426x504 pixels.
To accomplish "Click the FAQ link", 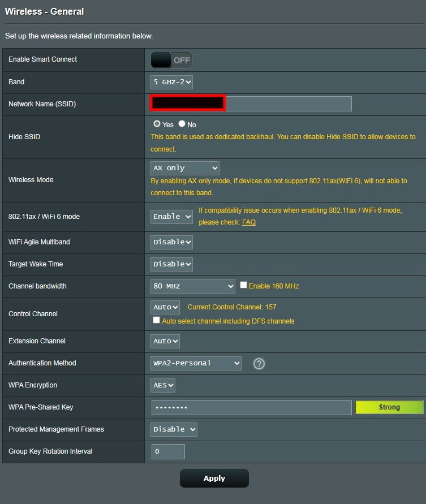I will pyautogui.click(x=249, y=222).
